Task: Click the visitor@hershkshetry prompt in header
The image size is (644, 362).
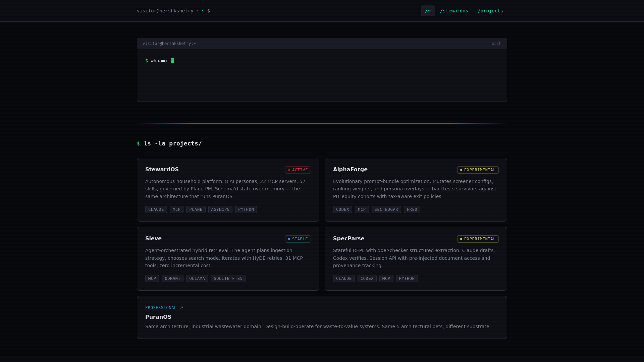Action: pyautogui.click(x=165, y=11)
